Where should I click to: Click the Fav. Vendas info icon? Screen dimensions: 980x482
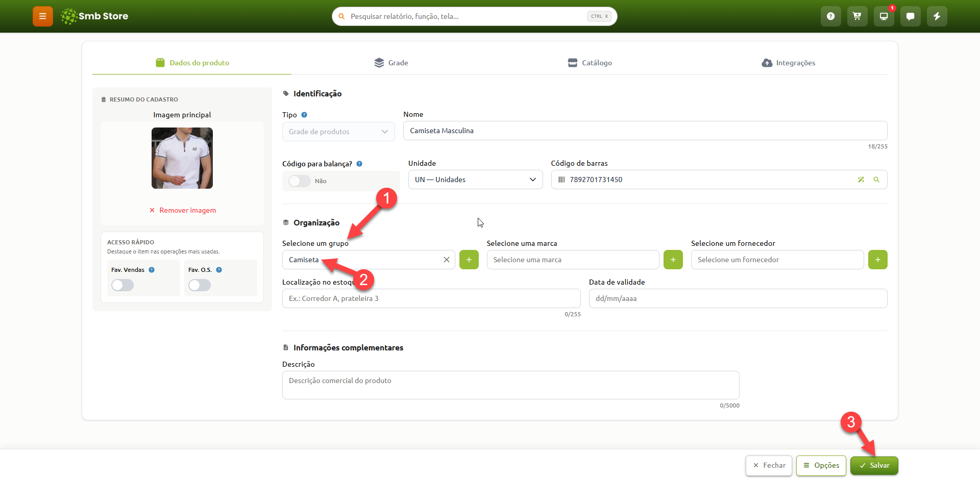(x=152, y=270)
